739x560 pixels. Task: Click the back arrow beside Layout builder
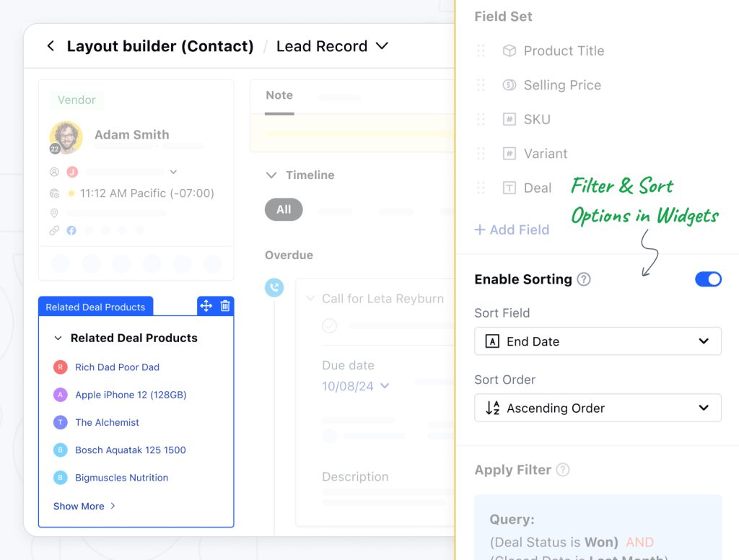coord(50,45)
